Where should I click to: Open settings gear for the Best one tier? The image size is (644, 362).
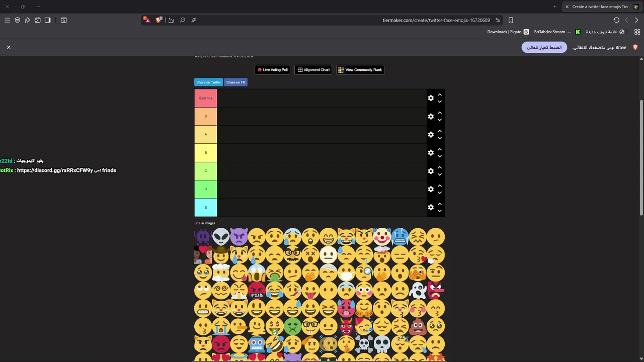click(x=431, y=98)
